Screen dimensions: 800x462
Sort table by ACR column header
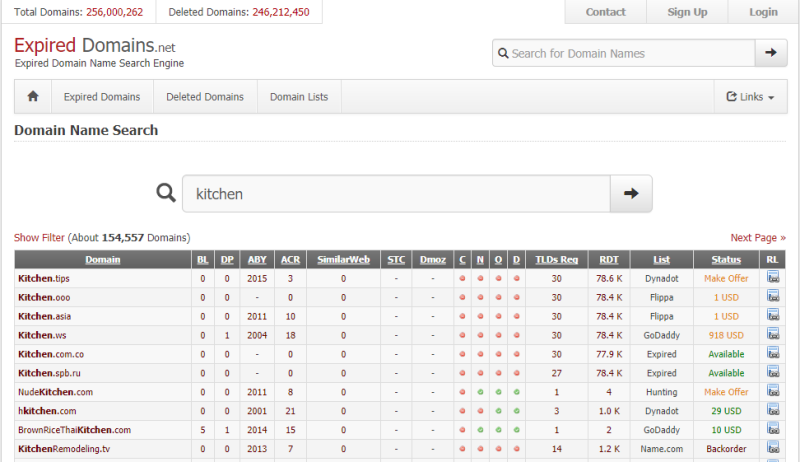click(290, 260)
